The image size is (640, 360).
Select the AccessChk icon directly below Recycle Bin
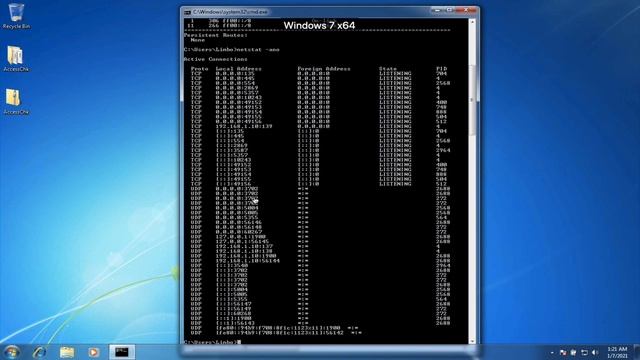16,59
